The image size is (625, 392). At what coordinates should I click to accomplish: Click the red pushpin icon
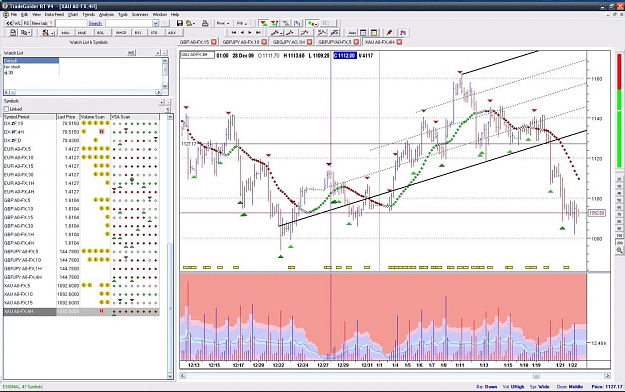pos(389,33)
